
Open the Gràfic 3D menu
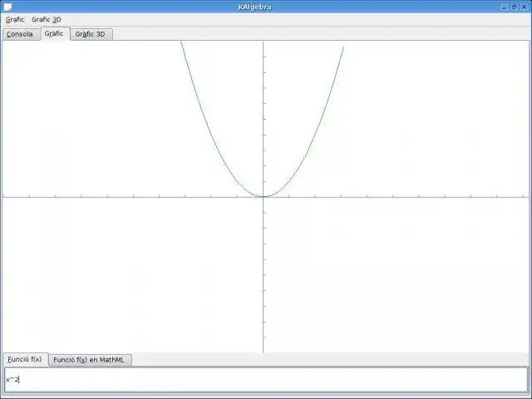[x=47, y=20]
